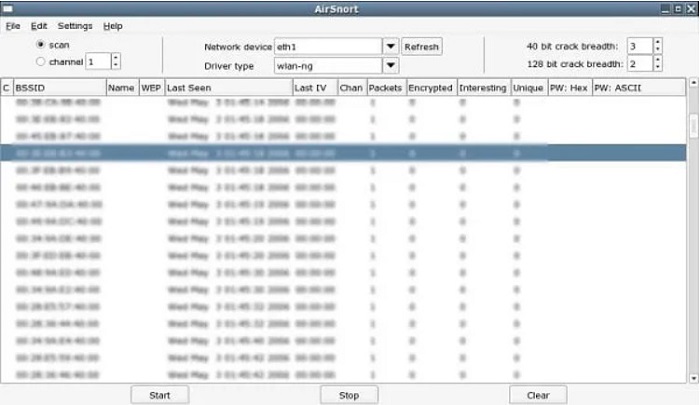Sort by the BSSID column header
Viewport: 700px width, 405px height.
[60, 88]
